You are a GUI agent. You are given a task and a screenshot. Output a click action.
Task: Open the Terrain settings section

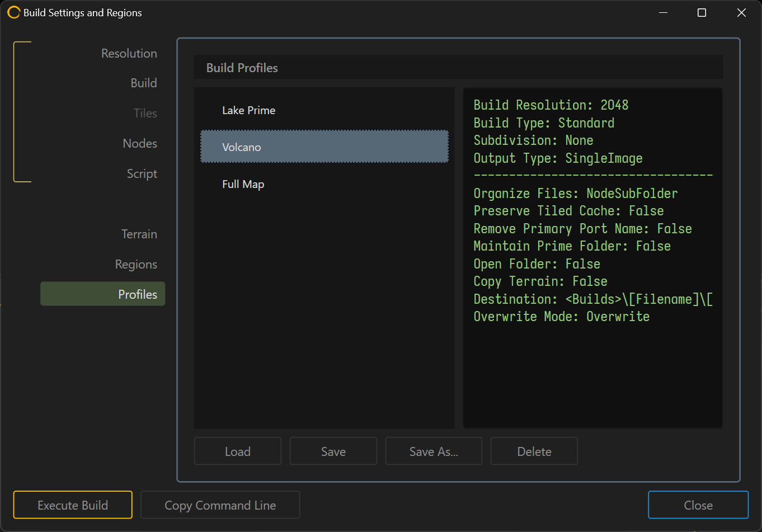coord(139,234)
